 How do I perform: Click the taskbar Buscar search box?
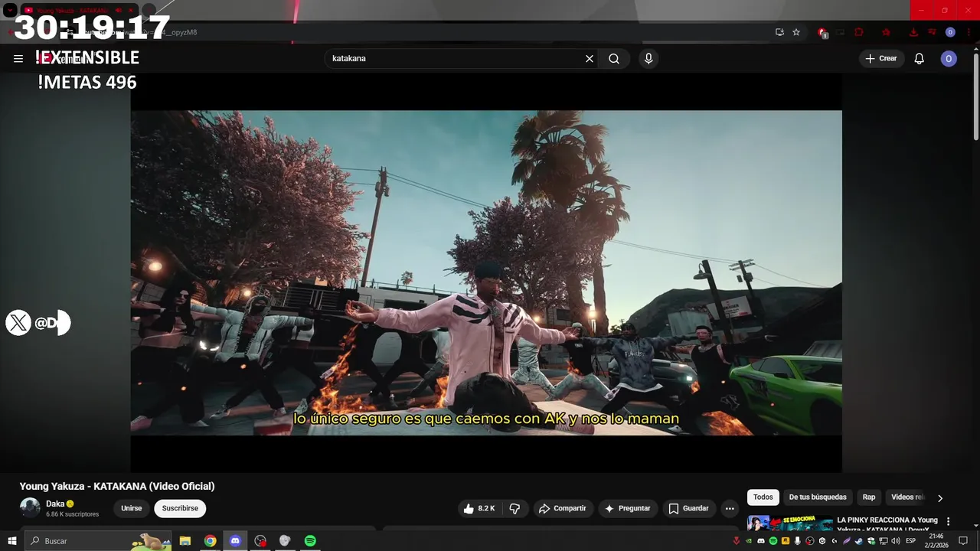tap(98, 541)
